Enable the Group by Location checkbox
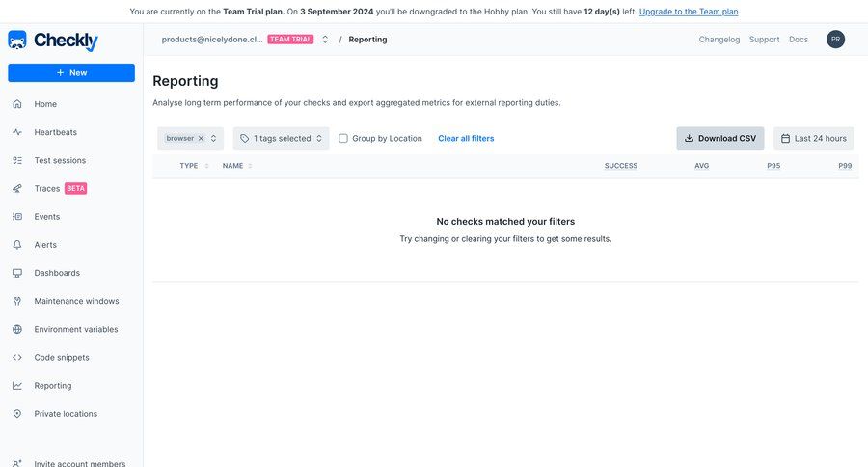Image resolution: width=868 pixels, height=467 pixels. [343, 139]
